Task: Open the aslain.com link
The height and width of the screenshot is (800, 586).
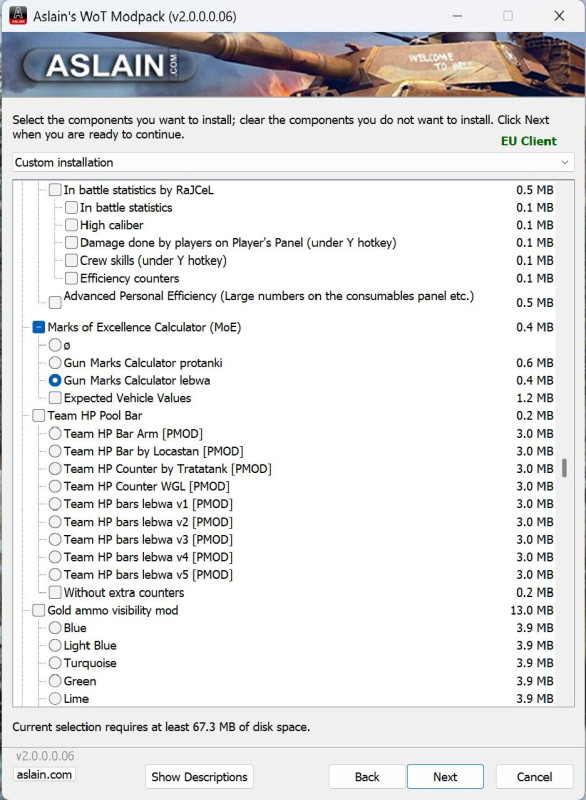Action: coord(44,774)
